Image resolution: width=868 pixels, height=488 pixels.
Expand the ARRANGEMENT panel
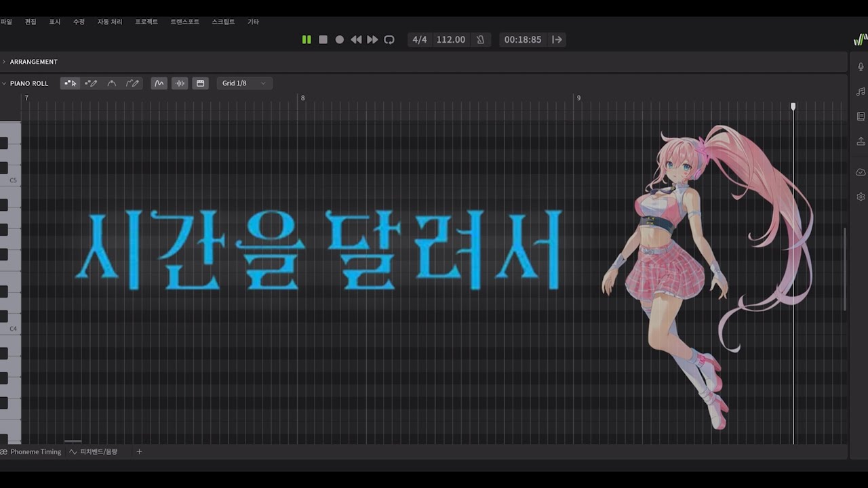click(3, 62)
